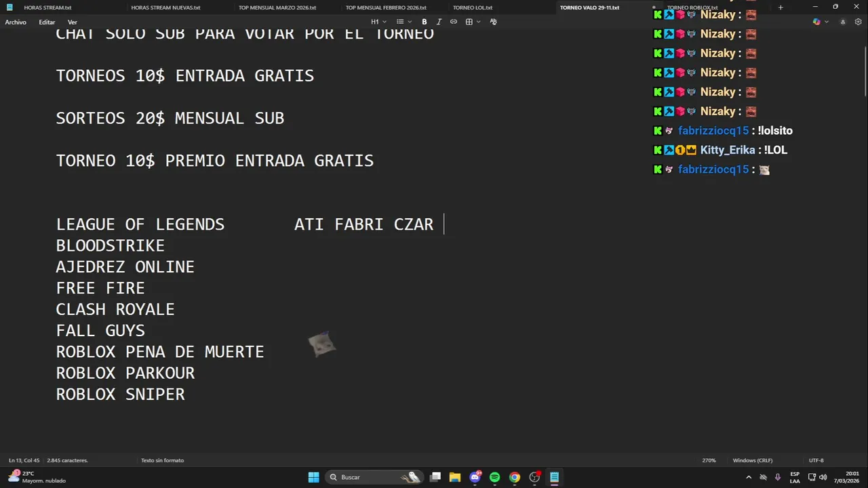The height and width of the screenshot is (488, 868).
Task: Click the line 'ROBLOX PARKOUR'
Action: point(125,373)
